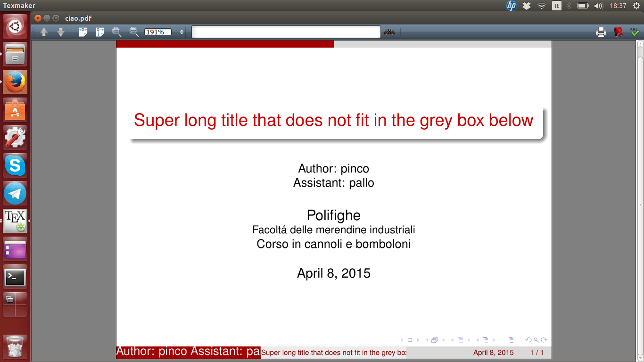Click the beamer stacked frames navigation icon
The height and width of the screenshot is (362, 644).
click(435, 340)
